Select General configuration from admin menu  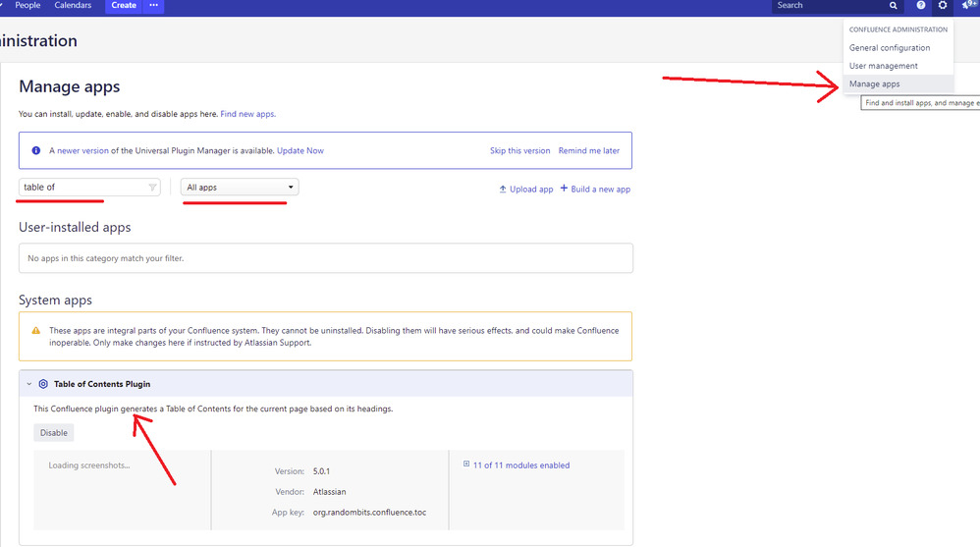pyautogui.click(x=890, y=47)
